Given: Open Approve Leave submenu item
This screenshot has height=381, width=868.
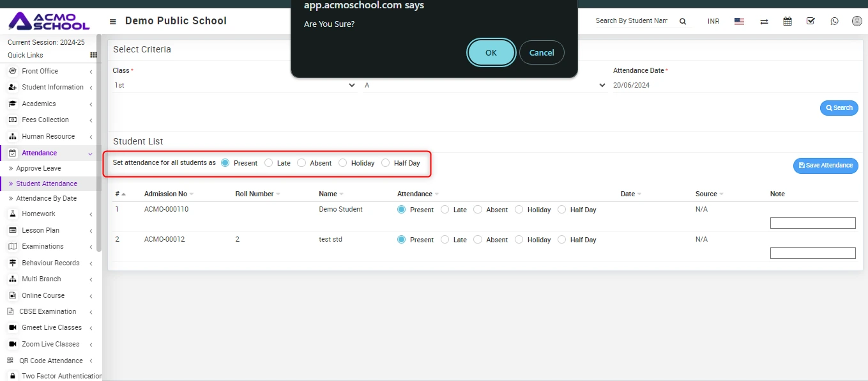Looking at the screenshot, I should [x=38, y=168].
